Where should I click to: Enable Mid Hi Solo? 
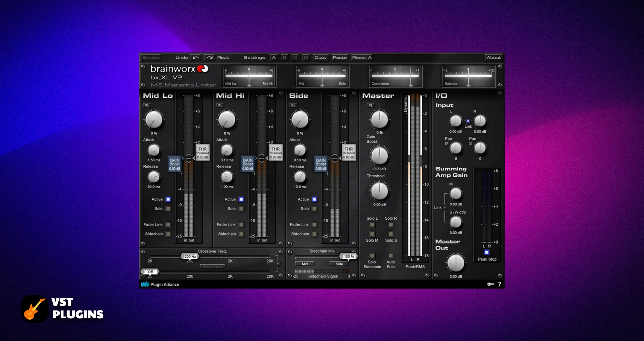click(241, 209)
